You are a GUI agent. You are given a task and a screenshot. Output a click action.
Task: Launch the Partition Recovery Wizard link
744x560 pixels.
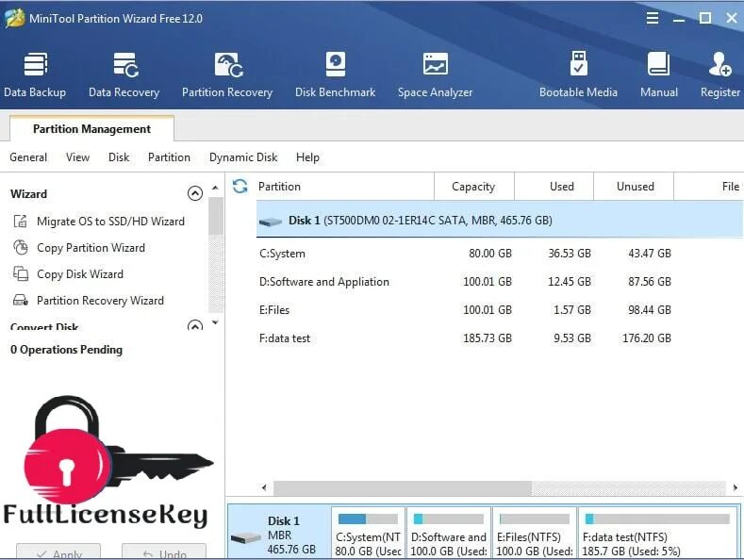(100, 301)
